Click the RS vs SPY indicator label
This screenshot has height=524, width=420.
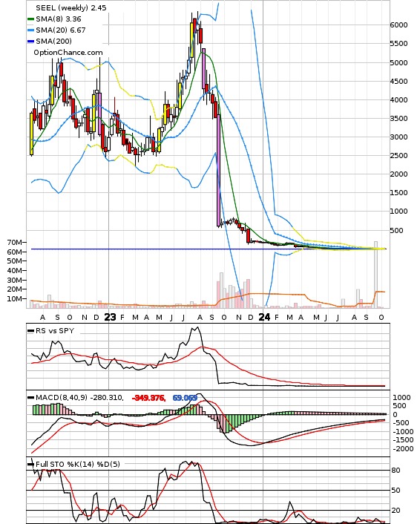[55, 330]
